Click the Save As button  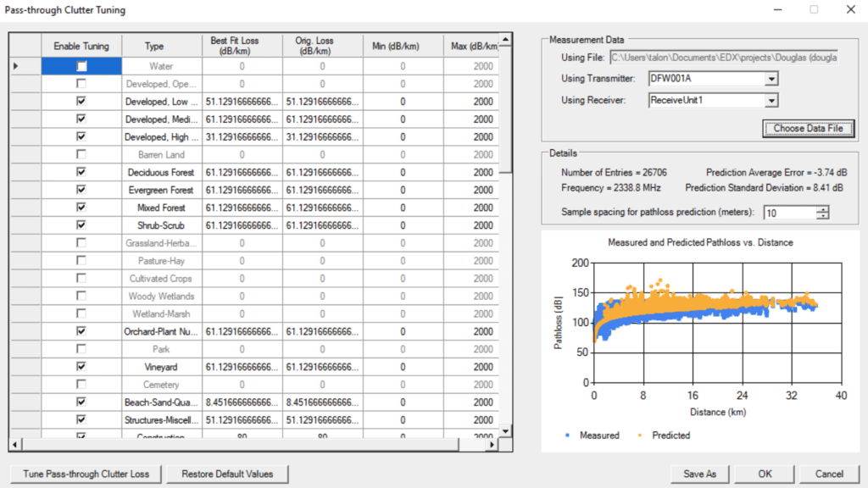tap(699, 474)
